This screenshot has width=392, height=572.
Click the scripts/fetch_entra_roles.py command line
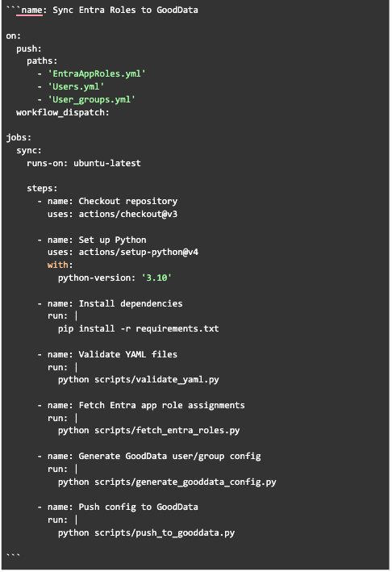(148, 431)
